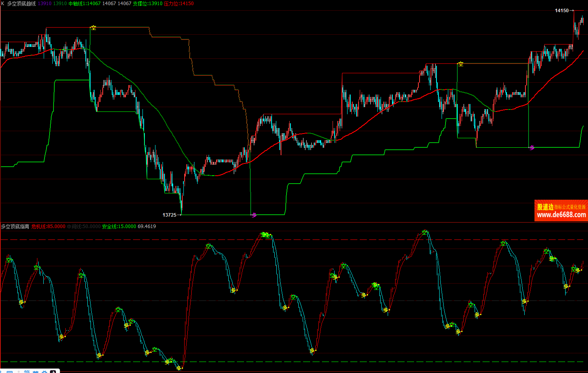
Task: Click the skin shirt icon in input toolbar
Action: point(36,371)
